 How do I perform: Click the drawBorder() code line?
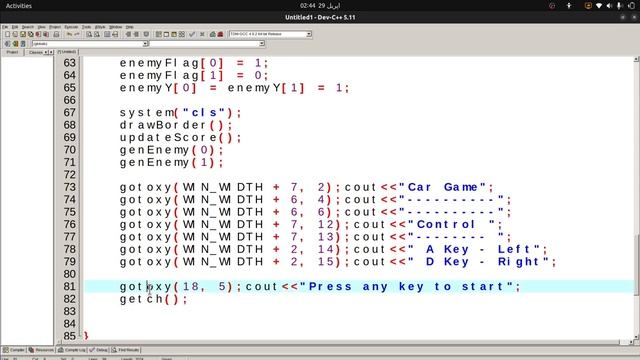[176, 125]
